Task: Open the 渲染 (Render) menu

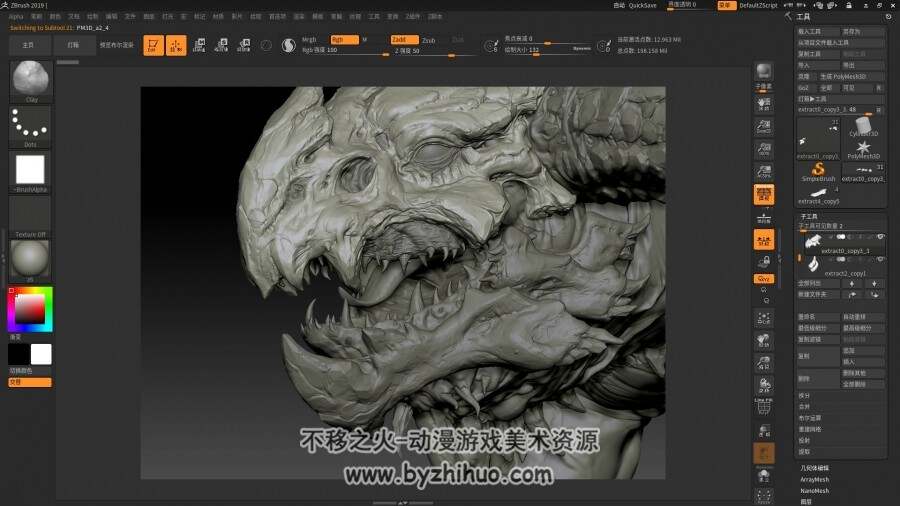Action: click(299, 17)
